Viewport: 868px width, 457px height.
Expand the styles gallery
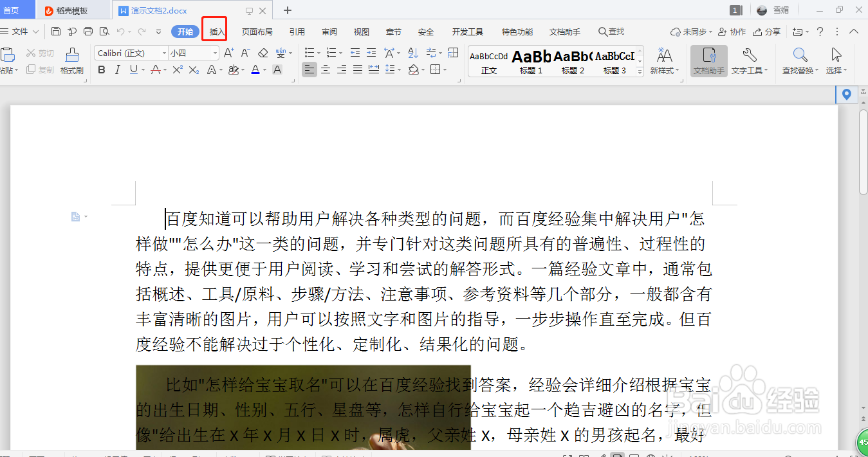pyautogui.click(x=640, y=73)
